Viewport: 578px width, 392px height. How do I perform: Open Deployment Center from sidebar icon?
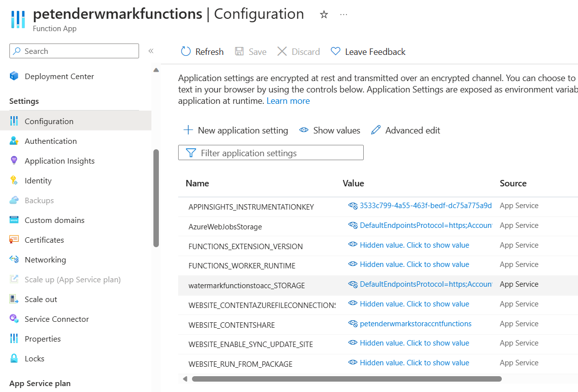(14, 76)
